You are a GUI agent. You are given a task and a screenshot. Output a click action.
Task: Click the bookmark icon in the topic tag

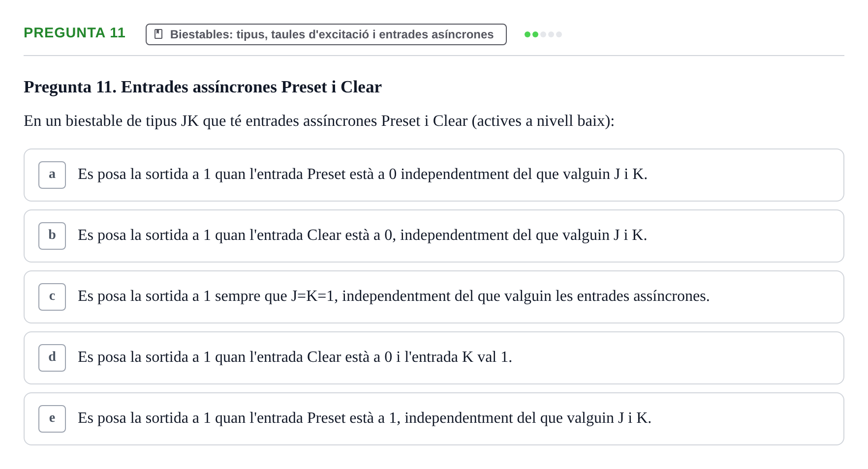[x=158, y=34]
